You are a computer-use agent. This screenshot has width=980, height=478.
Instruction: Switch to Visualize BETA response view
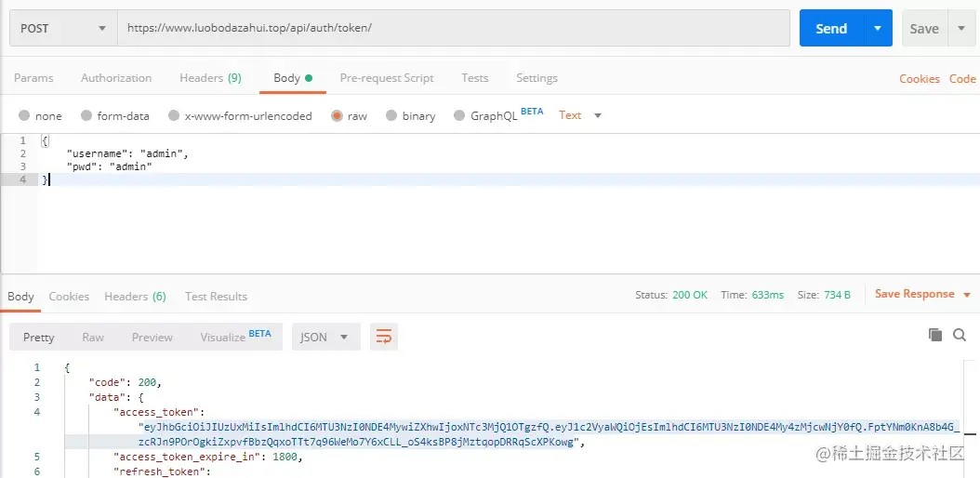tap(235, 336)
